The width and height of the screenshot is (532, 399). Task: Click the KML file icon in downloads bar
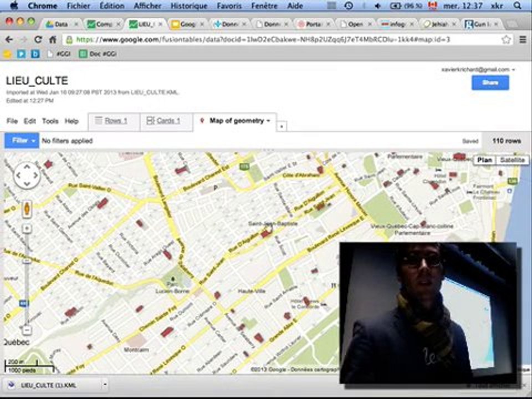coord(12,385)
